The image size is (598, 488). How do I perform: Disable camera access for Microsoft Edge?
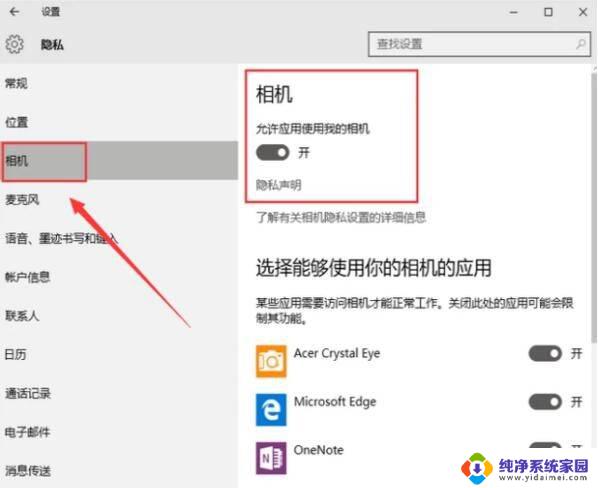545,401
